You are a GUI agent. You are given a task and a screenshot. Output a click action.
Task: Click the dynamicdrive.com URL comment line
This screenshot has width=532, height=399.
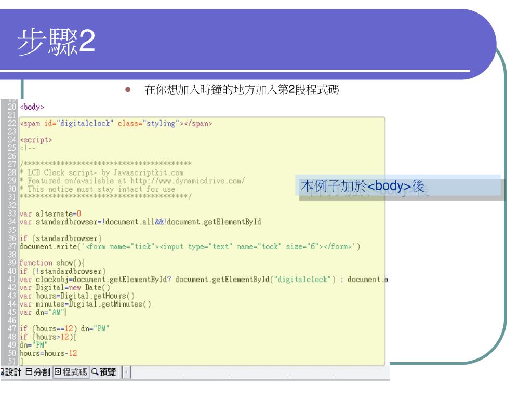click(132, 181)
